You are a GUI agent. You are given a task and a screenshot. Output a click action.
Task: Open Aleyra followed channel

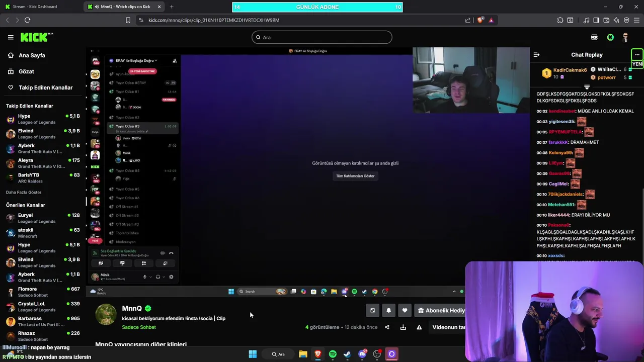[x=43, y=163]
